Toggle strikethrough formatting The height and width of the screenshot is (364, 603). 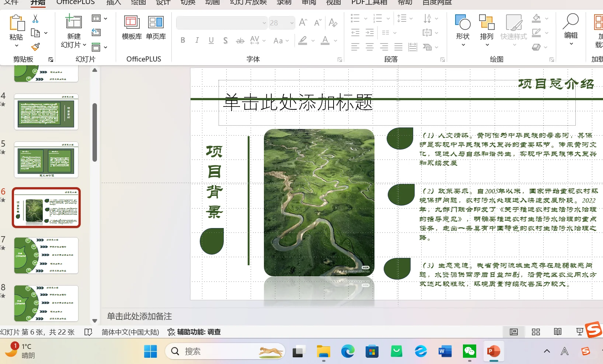(x=240, y=41)
